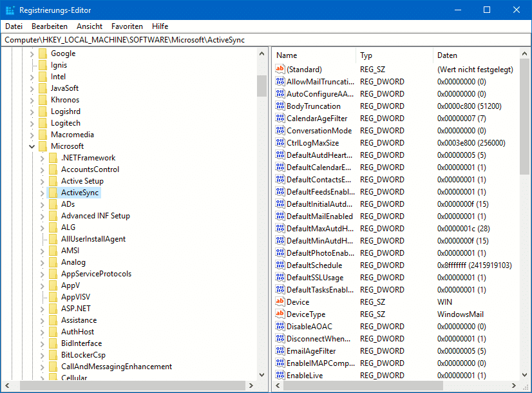Select the BodyTruncation value icon

pyautogui.click(x=280, y=106)
